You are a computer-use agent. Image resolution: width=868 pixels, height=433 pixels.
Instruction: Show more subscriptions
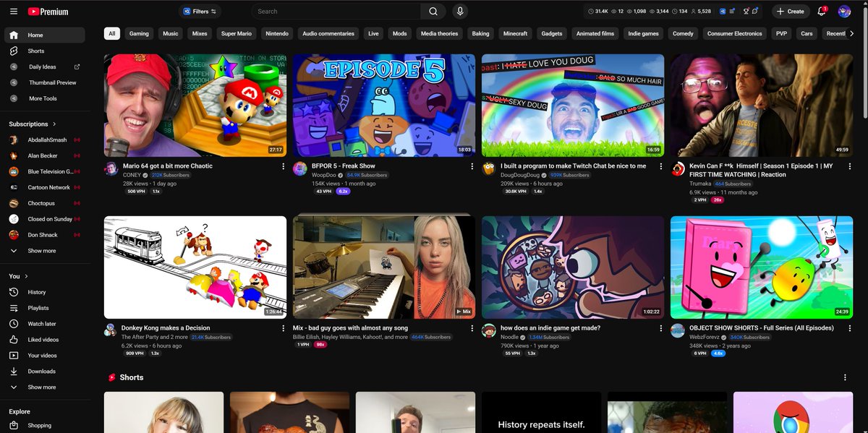pos(44,251)
